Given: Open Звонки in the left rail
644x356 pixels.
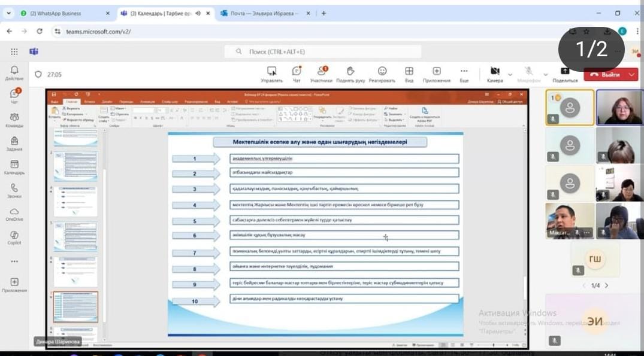Looking at the screenshot, I should [14, 190].
